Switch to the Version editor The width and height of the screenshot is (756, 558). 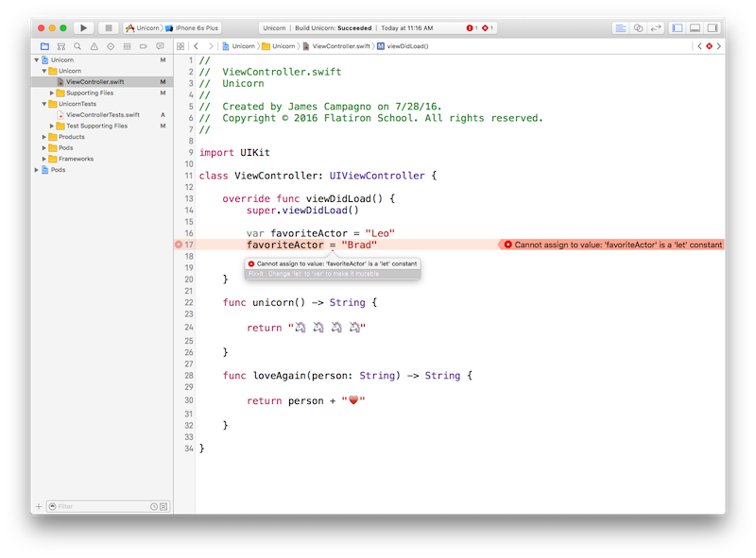click(656, 28)
